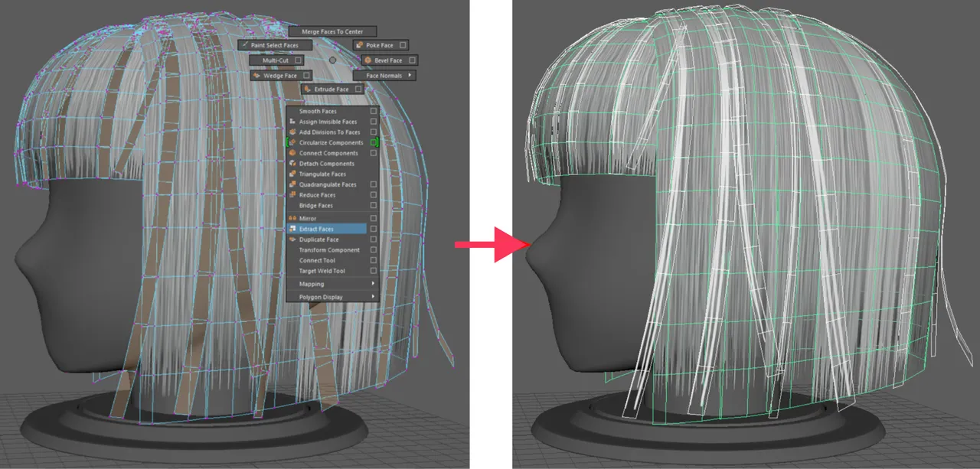Open the Extrude Face option box

coord(358,90)
